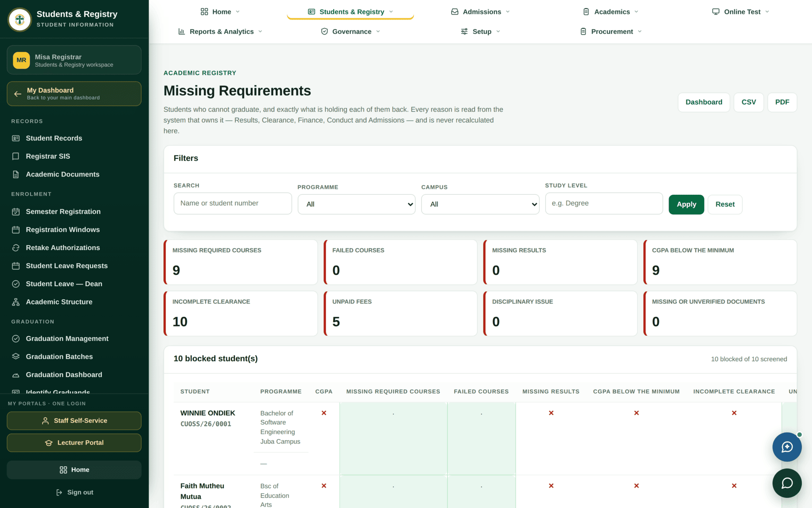The width and height of the screenshot is (812, 508).
Task: Click the university crest logo
Action: pos(19,19)
